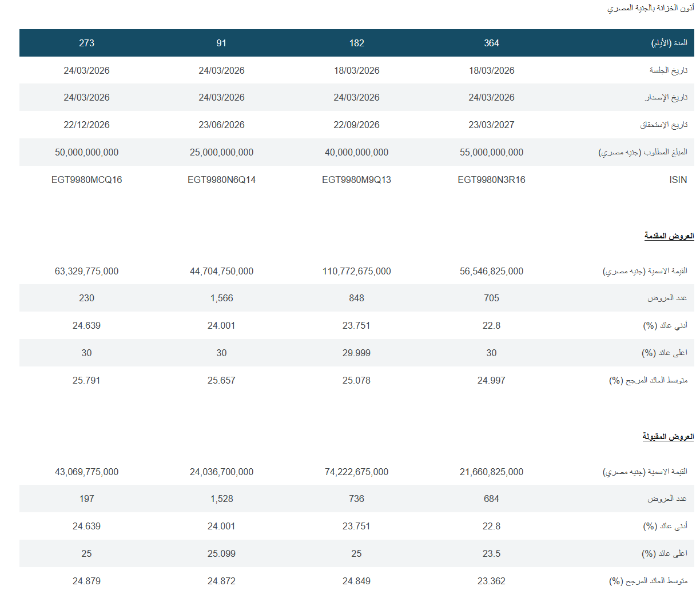Select the ISIN code EGT9980M9Q13
This screenshot has width=700, height=602.
point(356,180)
